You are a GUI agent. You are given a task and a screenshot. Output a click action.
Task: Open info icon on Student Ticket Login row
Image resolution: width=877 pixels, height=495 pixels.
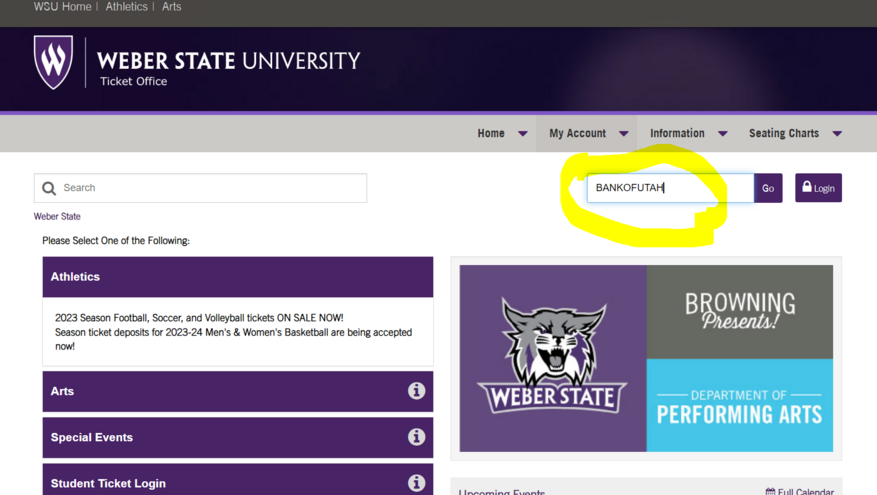[416, 483]
